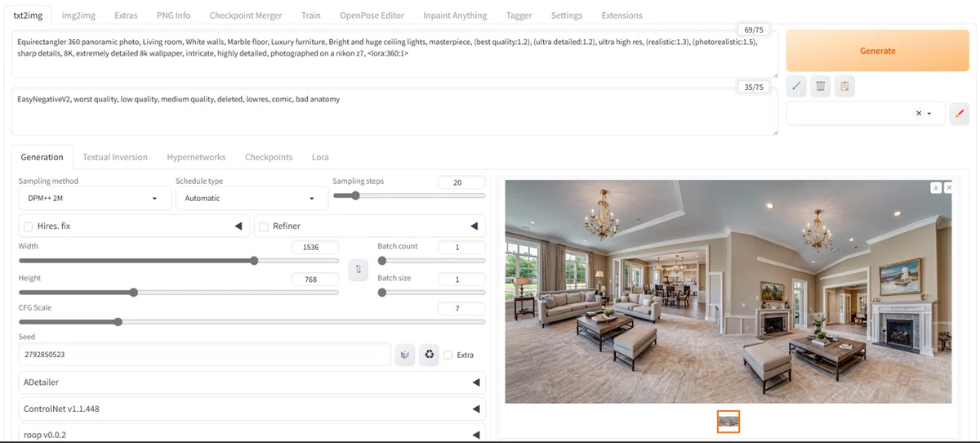Open the Schedule type dropdown
Screen dimensions: 980x443
coord(252,198)
